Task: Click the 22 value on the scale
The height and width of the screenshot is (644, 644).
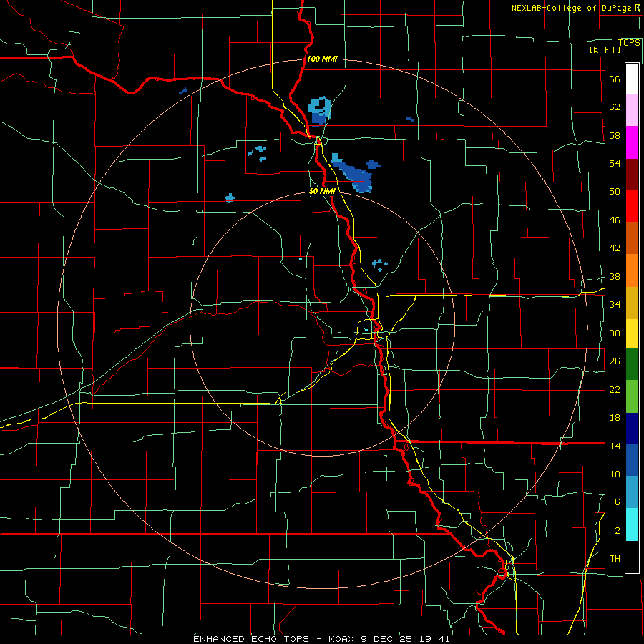Action: [615, 389]
